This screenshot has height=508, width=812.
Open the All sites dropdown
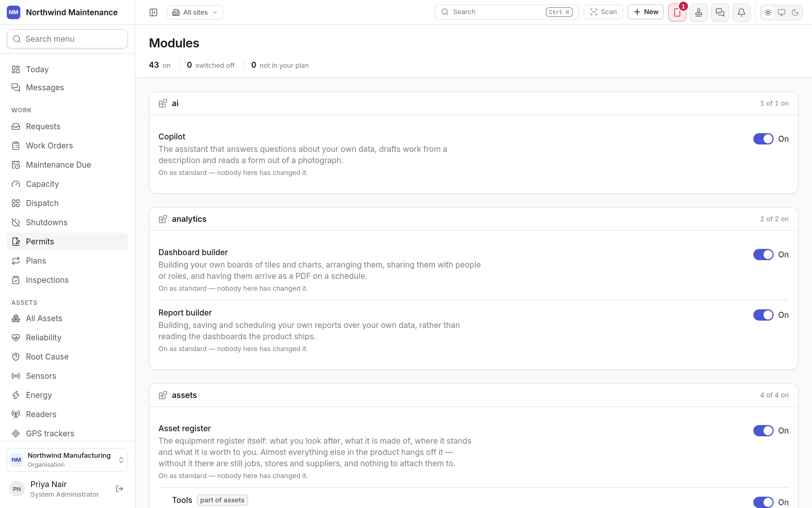tap(195, 12)
